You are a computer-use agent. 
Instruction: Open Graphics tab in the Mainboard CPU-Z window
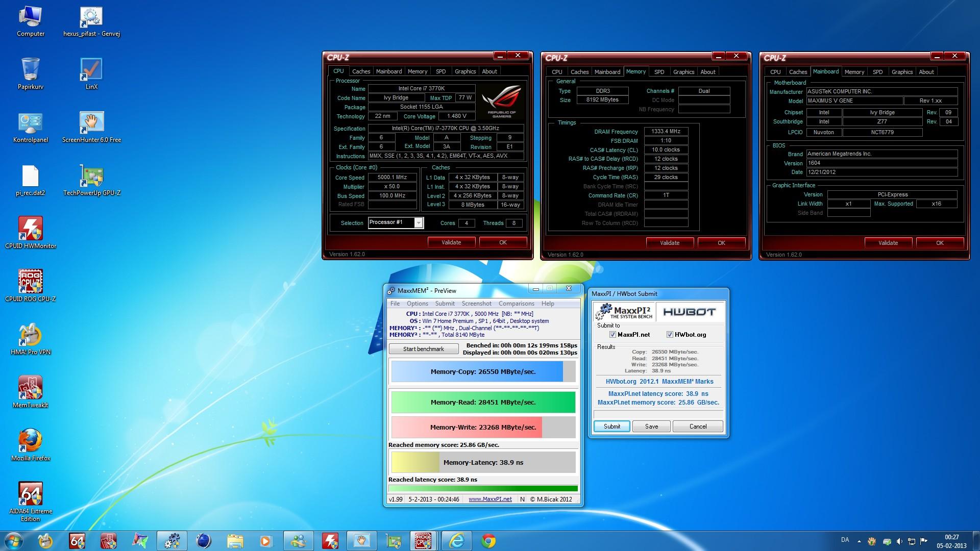point(902,72)
